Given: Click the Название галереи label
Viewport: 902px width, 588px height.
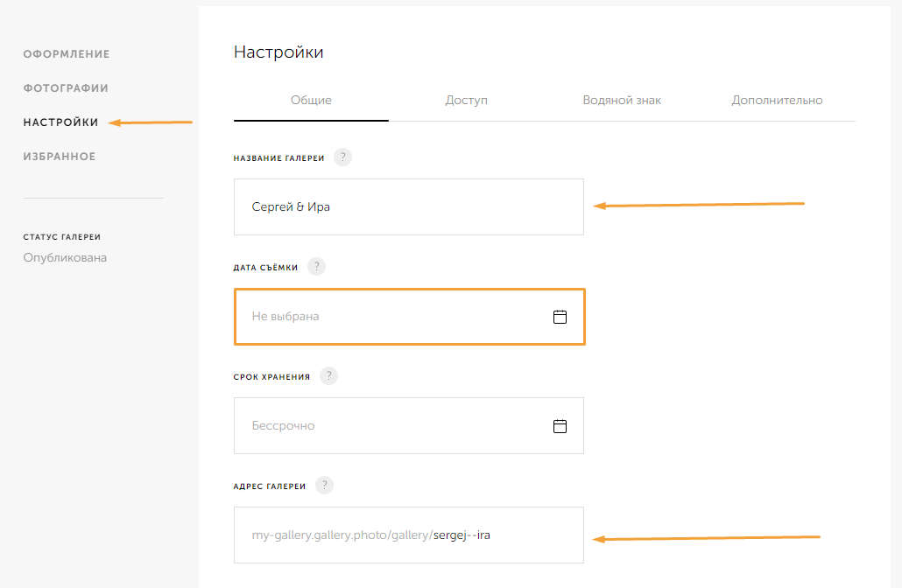Looking at the screenshot, I should [x=279, y=158].
